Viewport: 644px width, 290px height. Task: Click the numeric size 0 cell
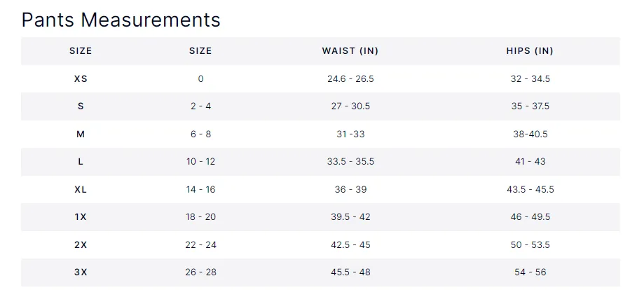tap(200, 79)
